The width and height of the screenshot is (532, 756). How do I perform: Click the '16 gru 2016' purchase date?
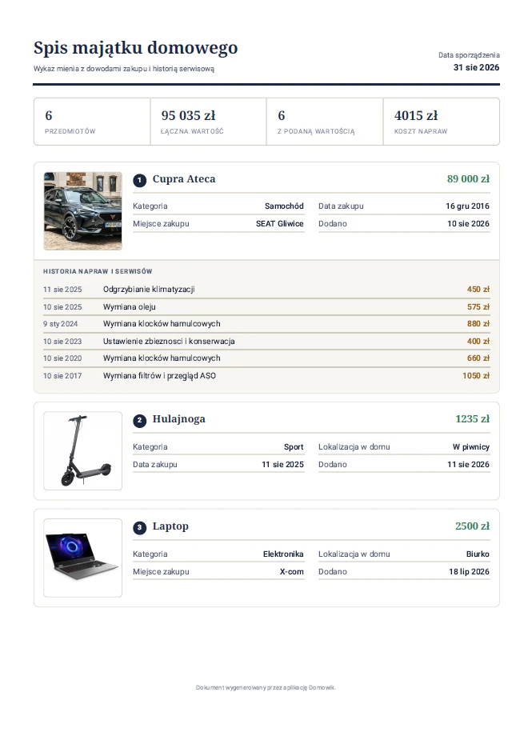[467, 206]
